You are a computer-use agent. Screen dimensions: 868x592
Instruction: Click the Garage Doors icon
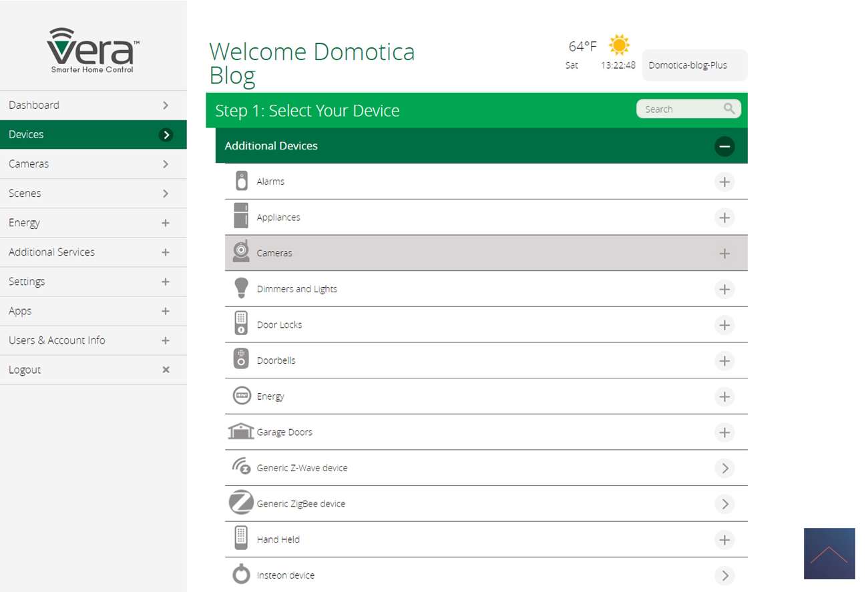tap(241, 431)
